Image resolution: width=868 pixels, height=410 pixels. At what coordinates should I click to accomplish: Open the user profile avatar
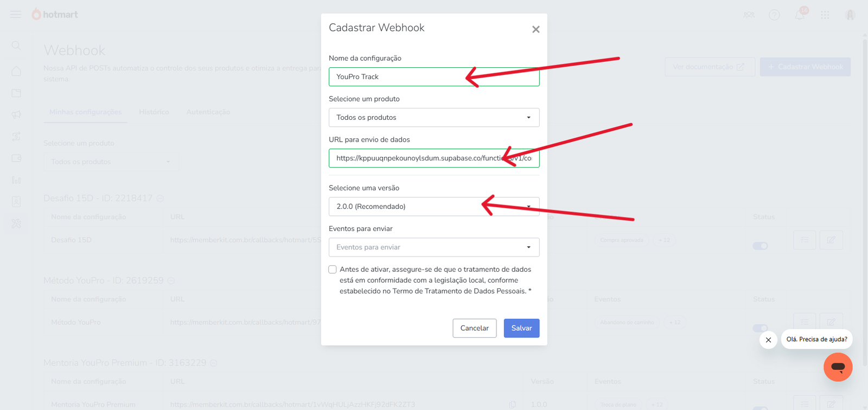point(850,15)
